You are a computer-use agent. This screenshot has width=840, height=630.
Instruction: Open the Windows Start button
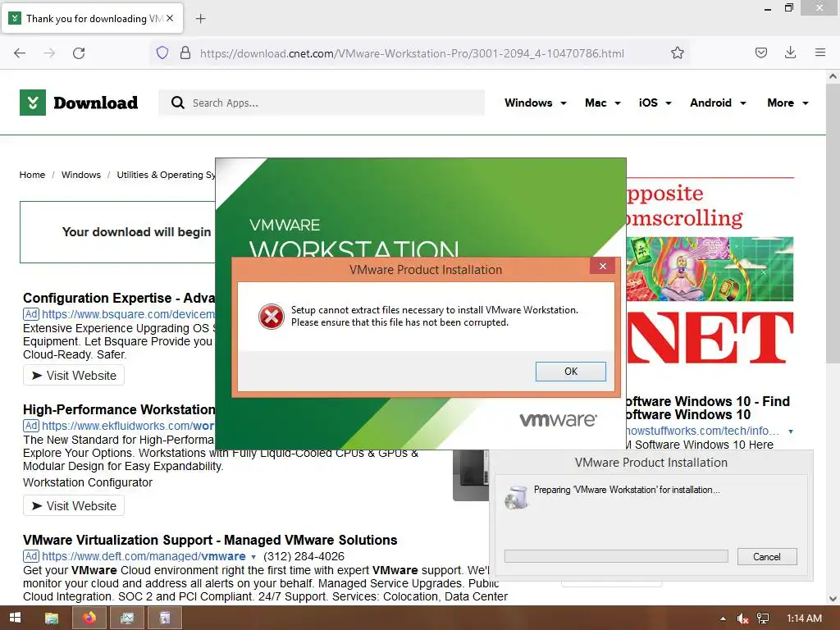pos(15,618)
